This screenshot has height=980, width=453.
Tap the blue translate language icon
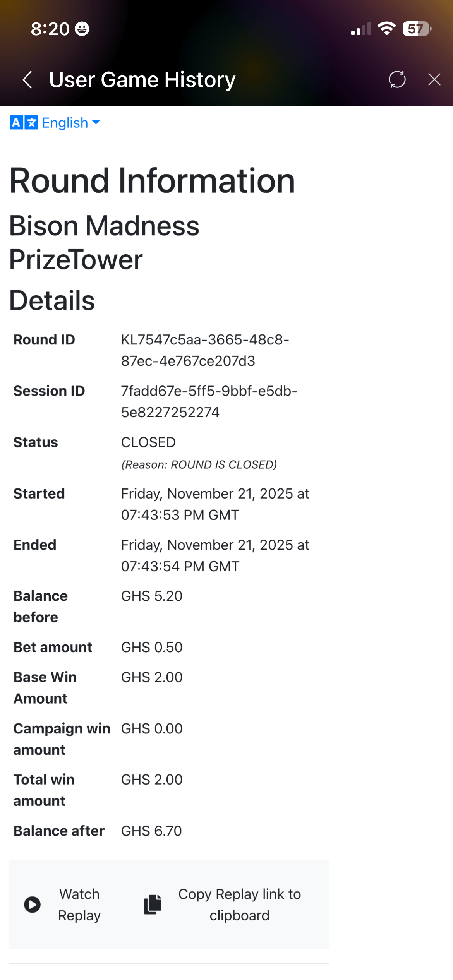pos(24,123)
